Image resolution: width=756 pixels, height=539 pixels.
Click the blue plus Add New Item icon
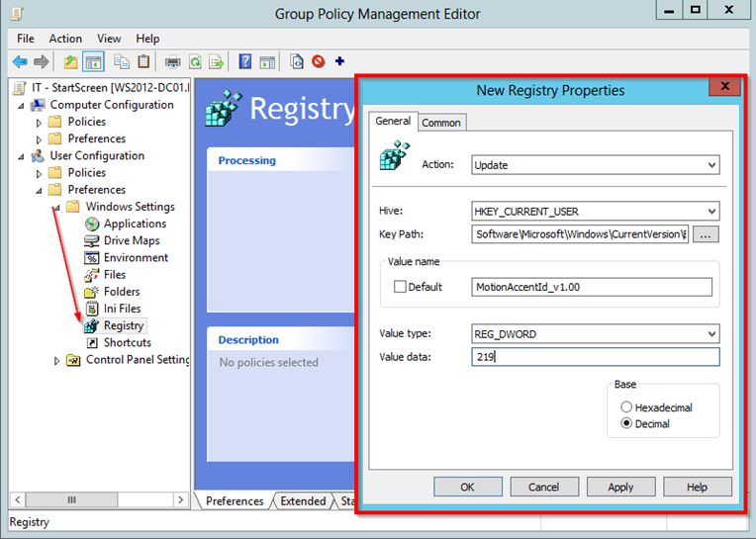(x=340, y=61)
